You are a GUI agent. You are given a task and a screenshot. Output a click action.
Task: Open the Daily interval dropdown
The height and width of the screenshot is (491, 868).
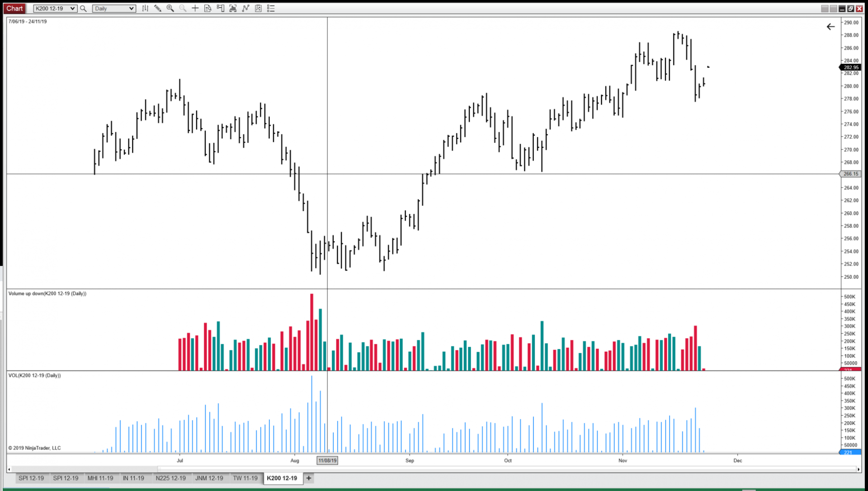(x=131, y=9)
